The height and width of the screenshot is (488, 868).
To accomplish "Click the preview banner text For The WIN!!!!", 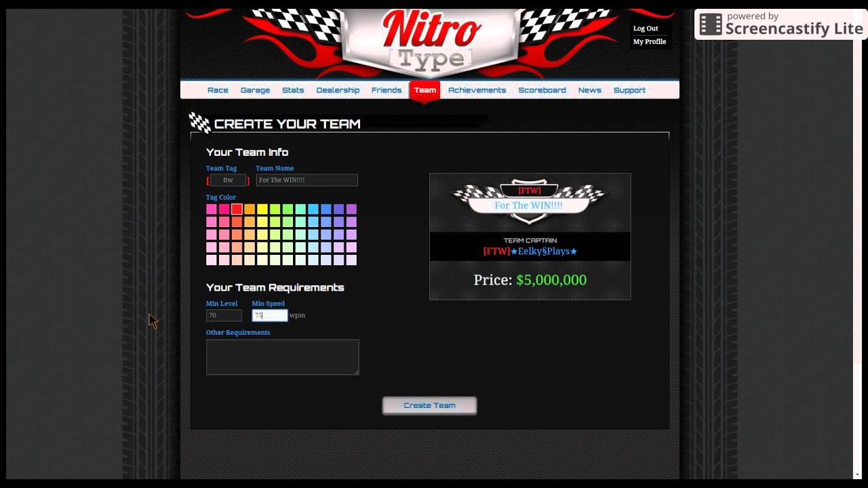I will point(528,205).
